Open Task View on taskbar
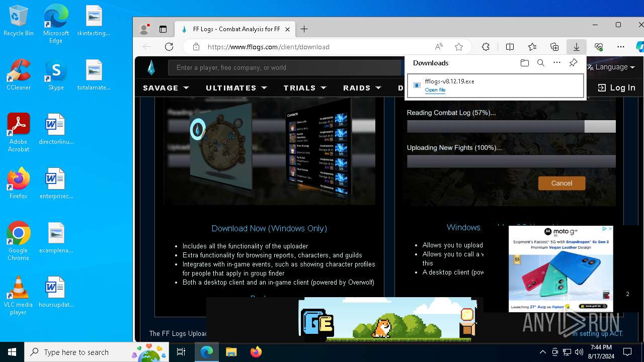 (x=181, y=352)
